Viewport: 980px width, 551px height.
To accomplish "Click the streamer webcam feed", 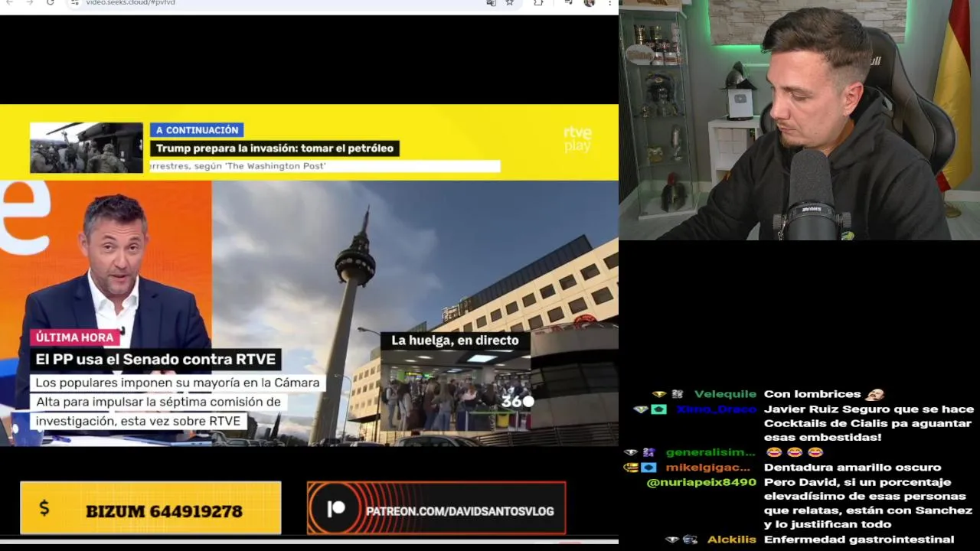I will [799, 120].
